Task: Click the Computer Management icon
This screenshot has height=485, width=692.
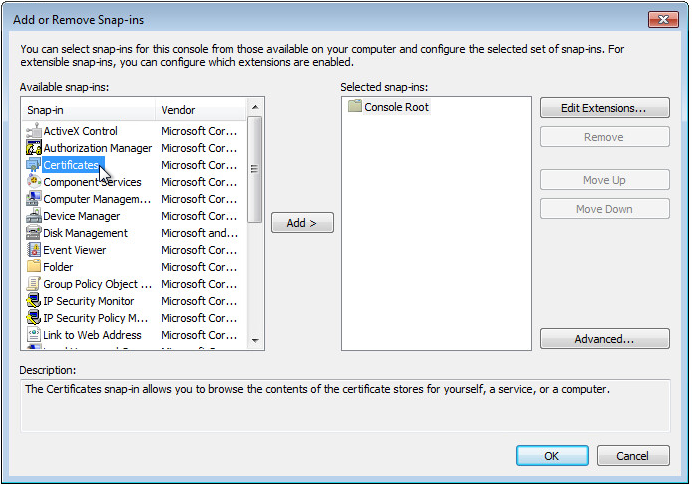Action: 34,199
